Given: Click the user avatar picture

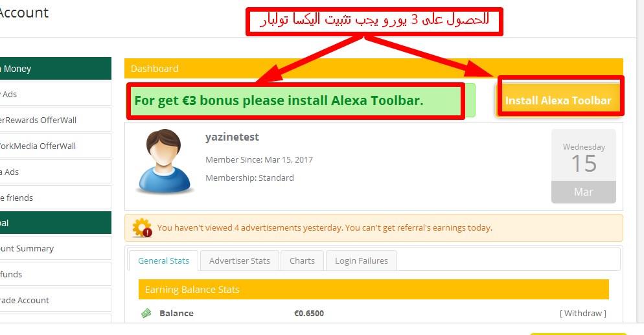Looking at the screenshot, I should pos(165,161).
